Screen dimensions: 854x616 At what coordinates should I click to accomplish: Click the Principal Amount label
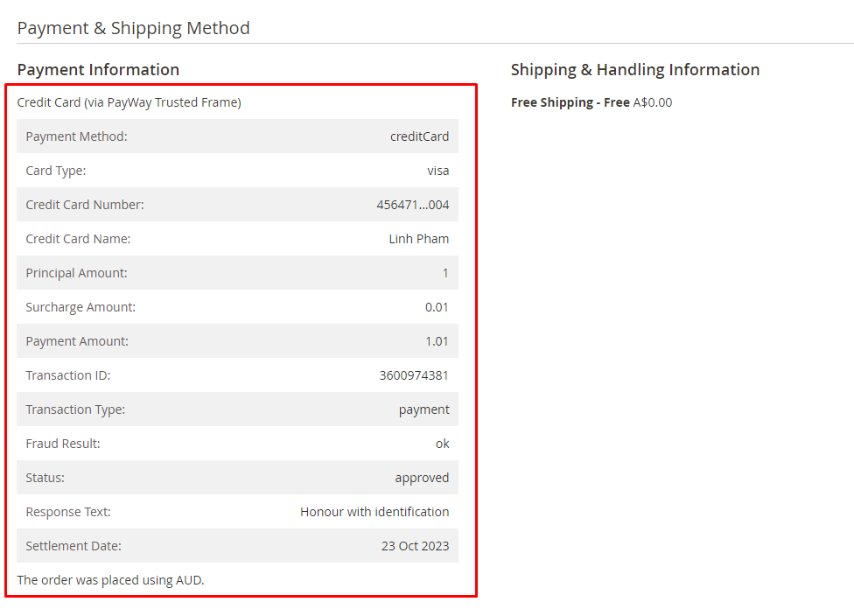click(76, 273)
